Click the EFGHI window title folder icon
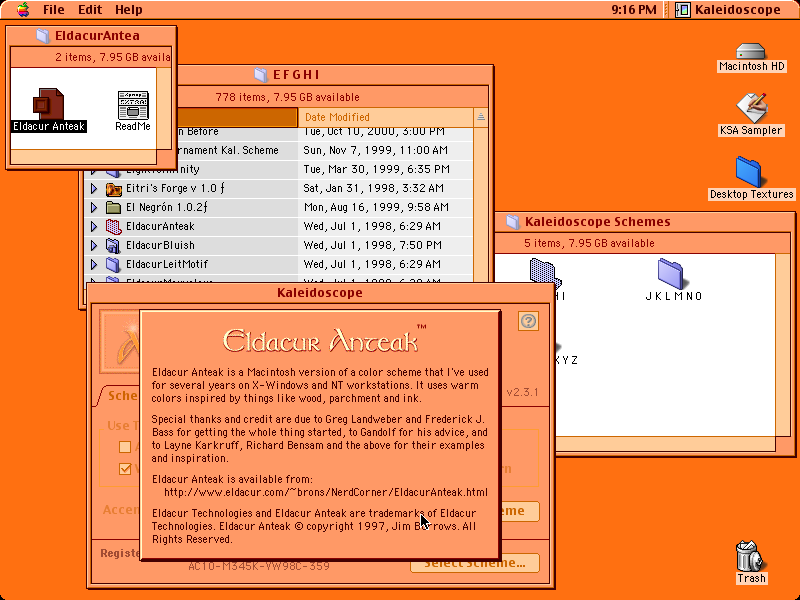 (x=261, y=75)
